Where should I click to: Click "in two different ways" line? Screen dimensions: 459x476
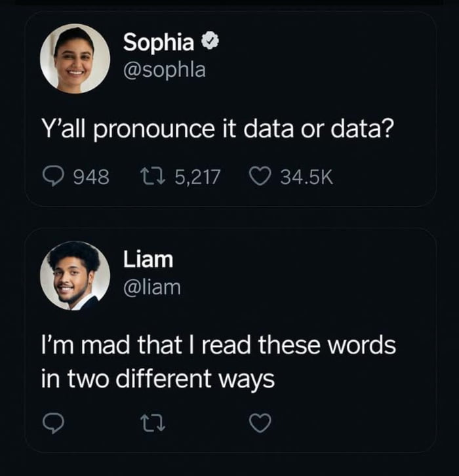click(157, 379)
